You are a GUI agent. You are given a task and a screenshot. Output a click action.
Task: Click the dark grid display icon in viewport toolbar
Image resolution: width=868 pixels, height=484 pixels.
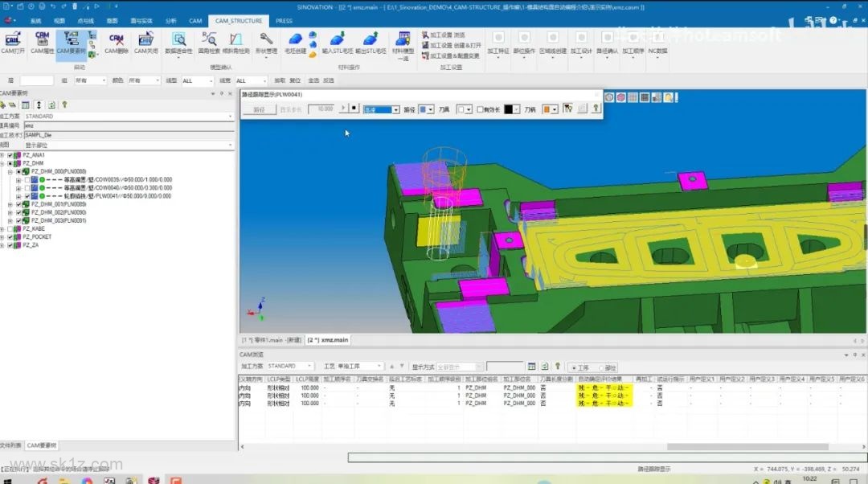point(645,97)
